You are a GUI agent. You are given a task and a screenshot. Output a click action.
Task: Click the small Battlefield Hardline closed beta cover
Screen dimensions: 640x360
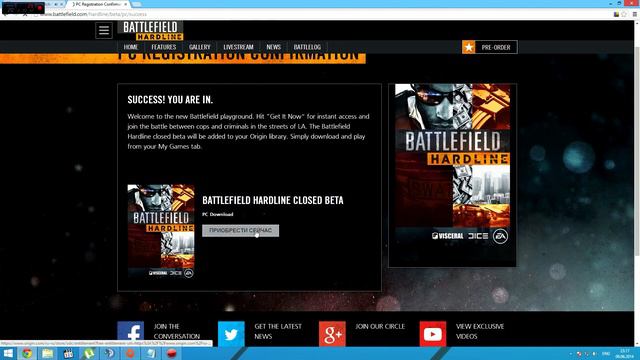161,231
